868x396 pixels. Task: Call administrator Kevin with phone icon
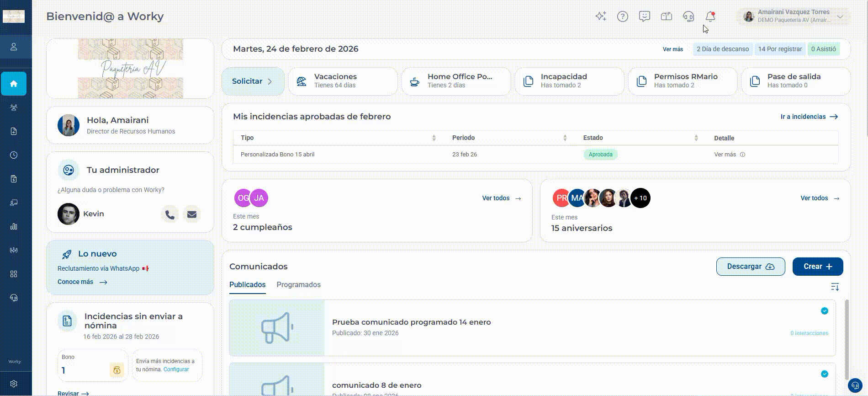pos(170,214)
